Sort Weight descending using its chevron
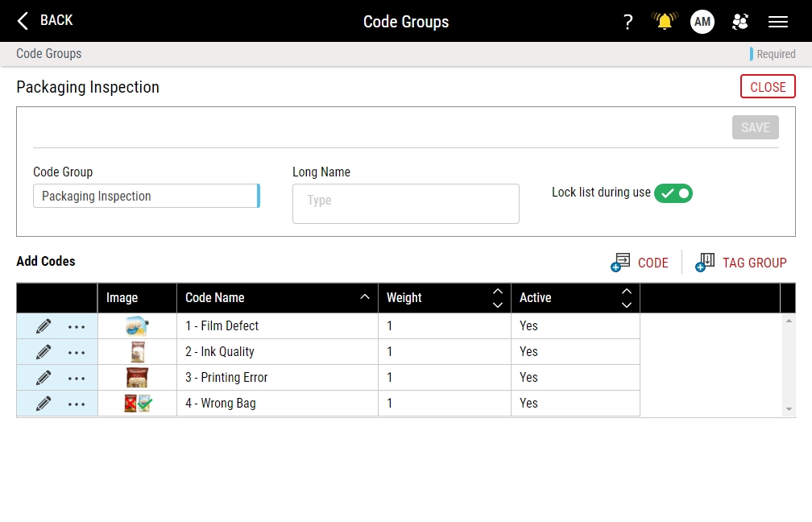 click(x=498, y=304)
